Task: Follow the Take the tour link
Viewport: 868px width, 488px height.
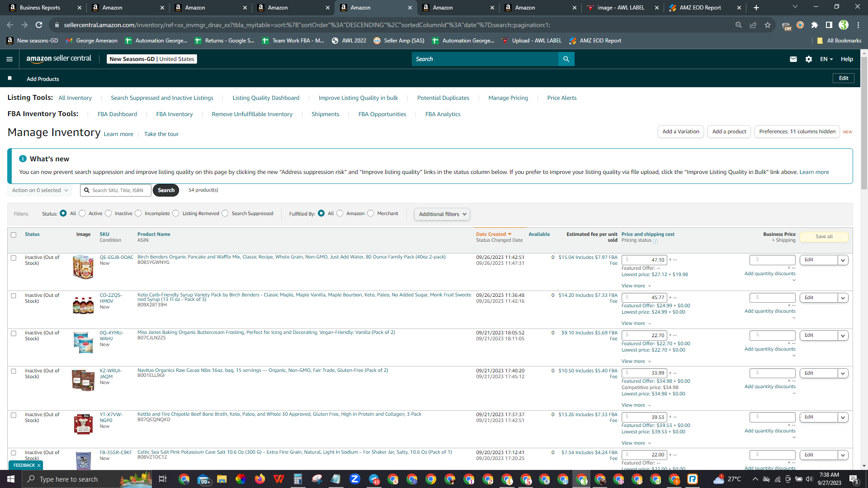Action: click(161, 134)
